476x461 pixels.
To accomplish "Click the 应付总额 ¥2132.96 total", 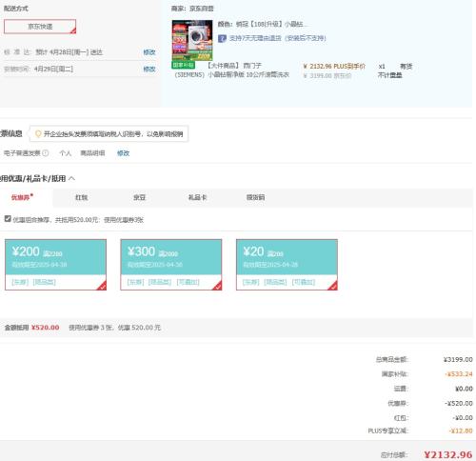I will click(448, 454).
